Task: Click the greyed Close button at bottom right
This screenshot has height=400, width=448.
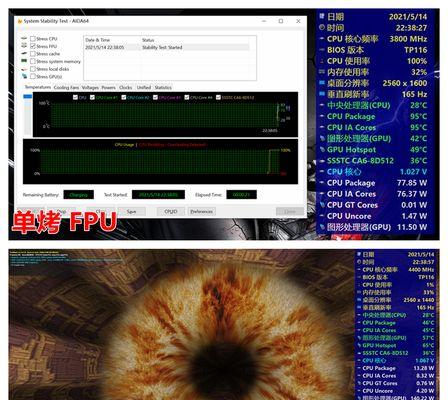Action: pyautogui.click(x=290, y=211)
